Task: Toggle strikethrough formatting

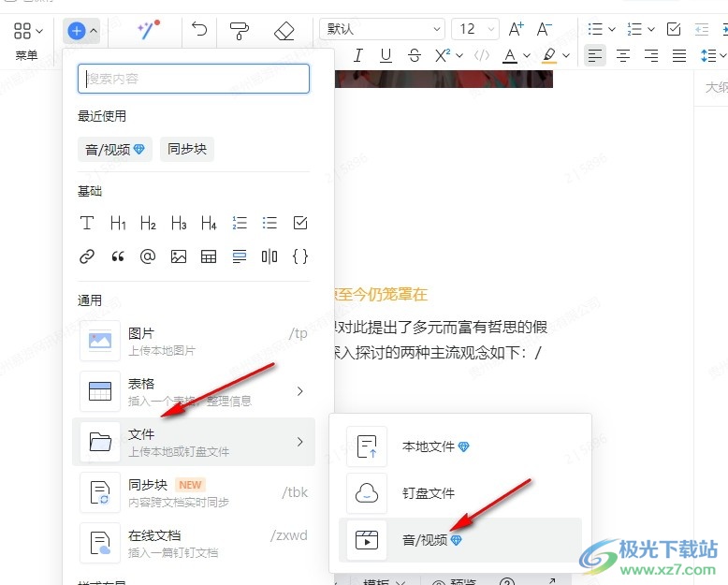Action: 415,55
